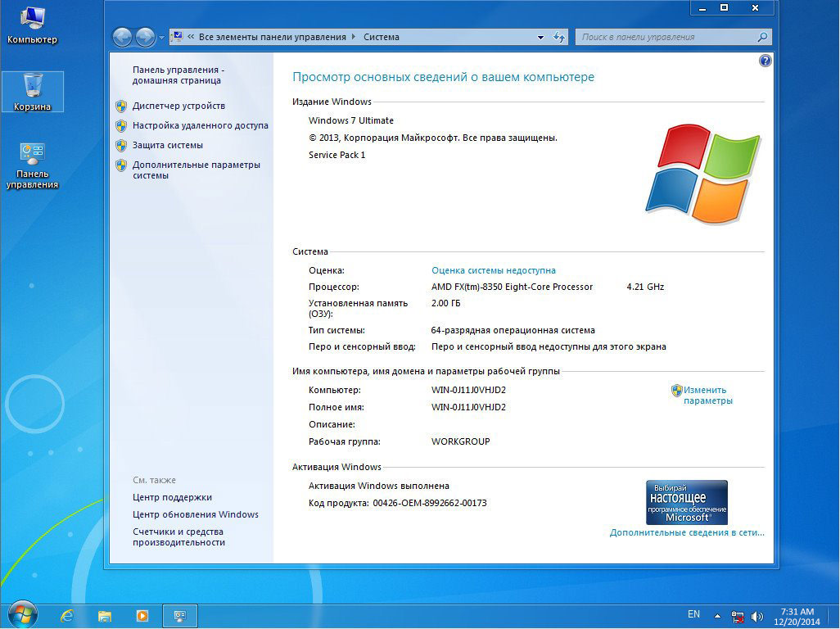840x629 pixels.
Task: Open Диспетчер устройств link
Action: 178,106
